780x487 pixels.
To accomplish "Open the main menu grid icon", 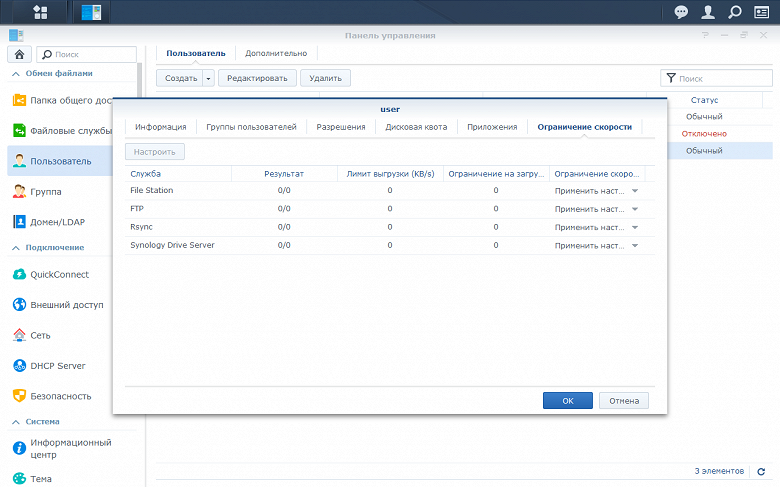I will pos(41,13).
